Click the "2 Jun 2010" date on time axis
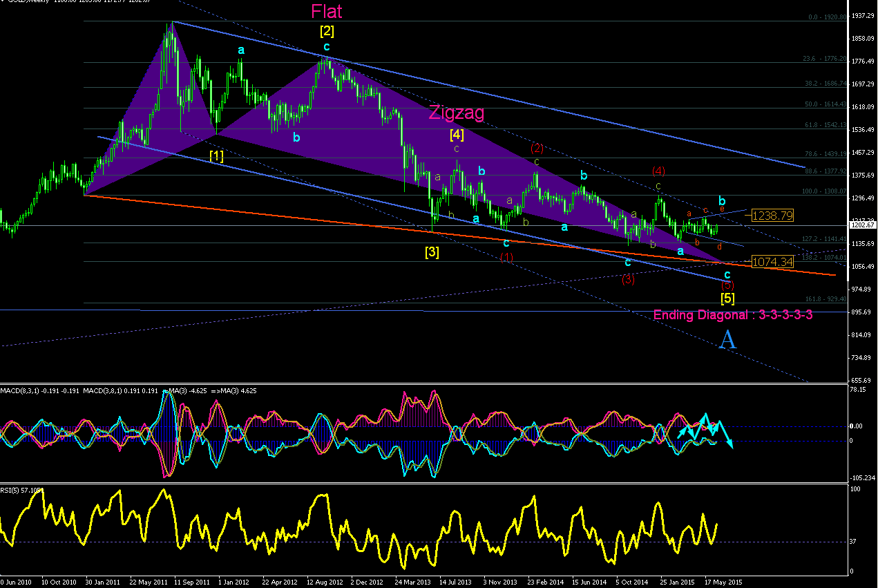This screenshot has width=878, height=588. tap(16, 582)
